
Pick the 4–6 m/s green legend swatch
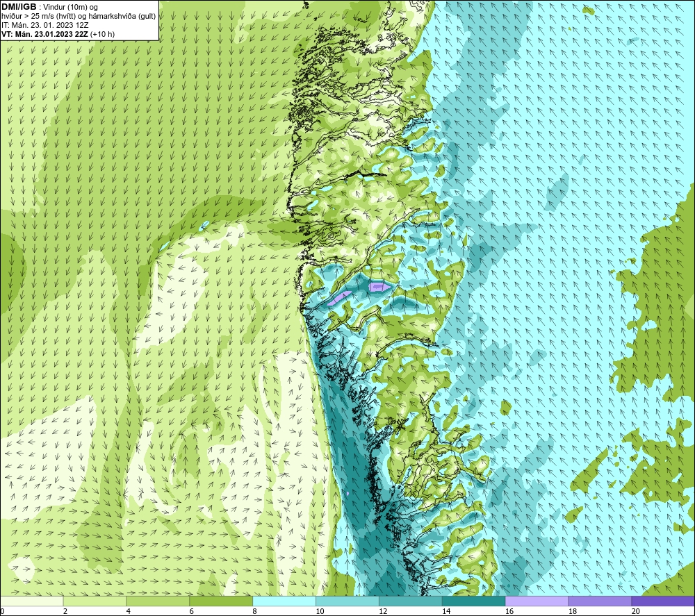tap(158, 601)
